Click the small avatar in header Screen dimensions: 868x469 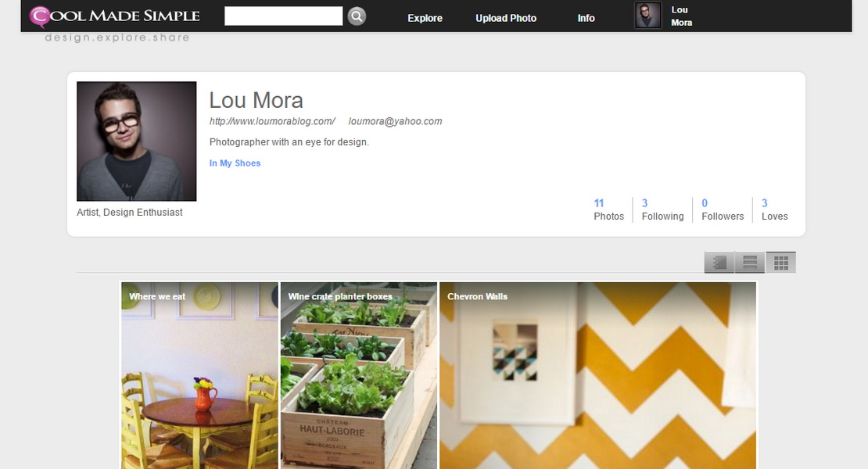tap(647, 16)
